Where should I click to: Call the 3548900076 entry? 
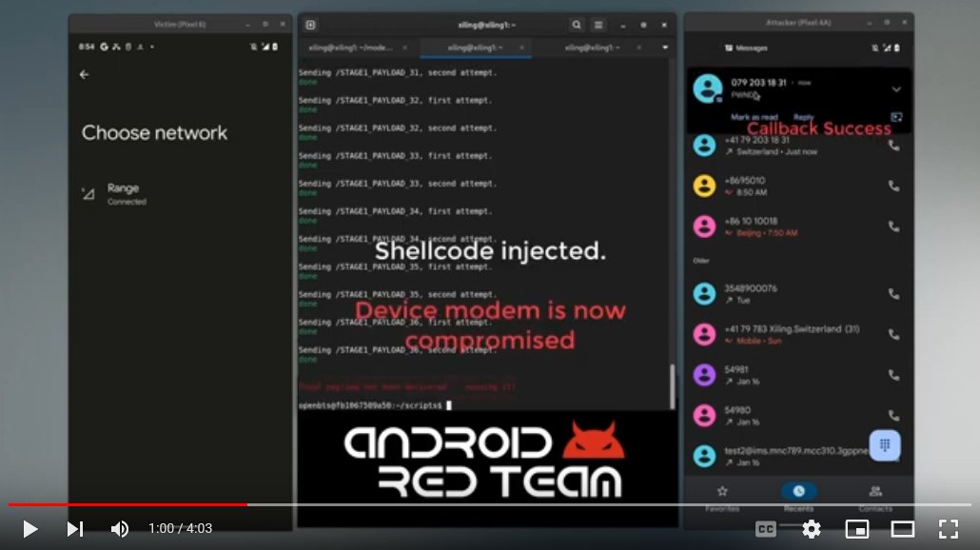point(893,294)
